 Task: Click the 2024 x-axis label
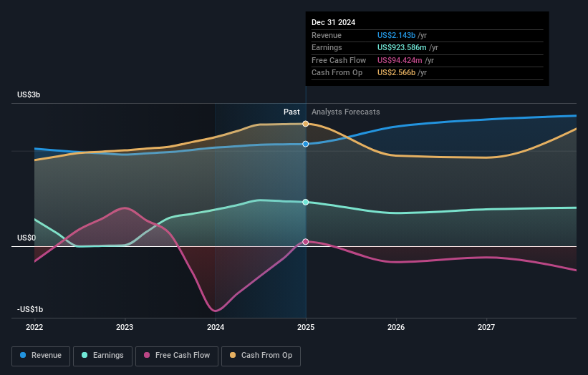[x=216, y=327]
